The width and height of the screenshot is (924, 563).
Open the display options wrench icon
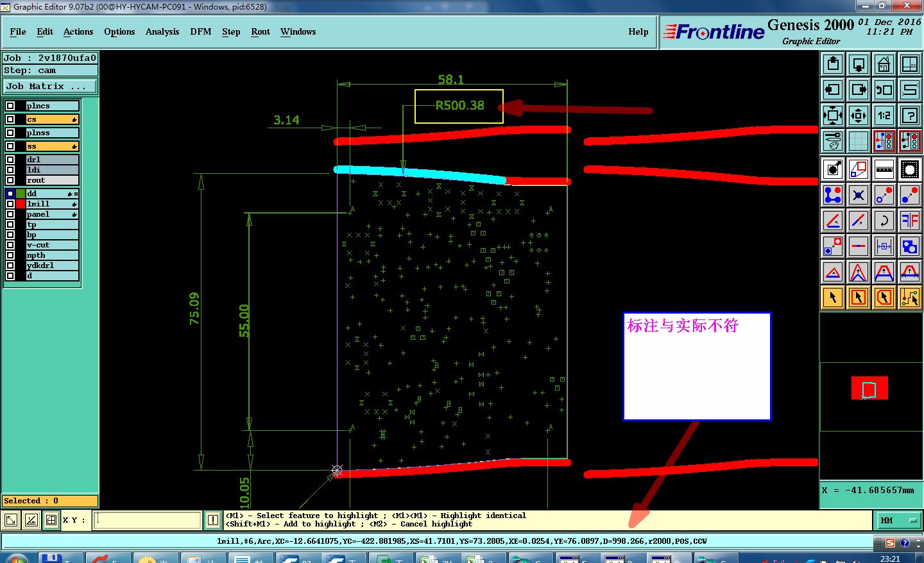(833, 141)
